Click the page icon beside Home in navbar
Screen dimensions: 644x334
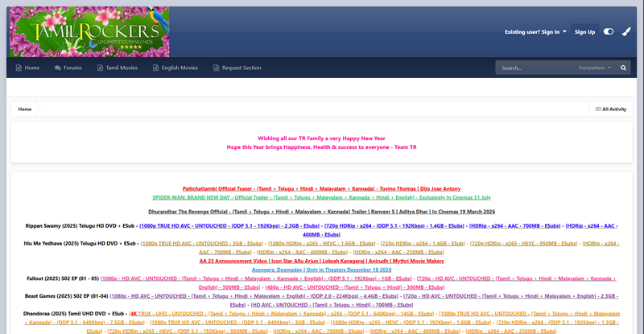point(19,68)
